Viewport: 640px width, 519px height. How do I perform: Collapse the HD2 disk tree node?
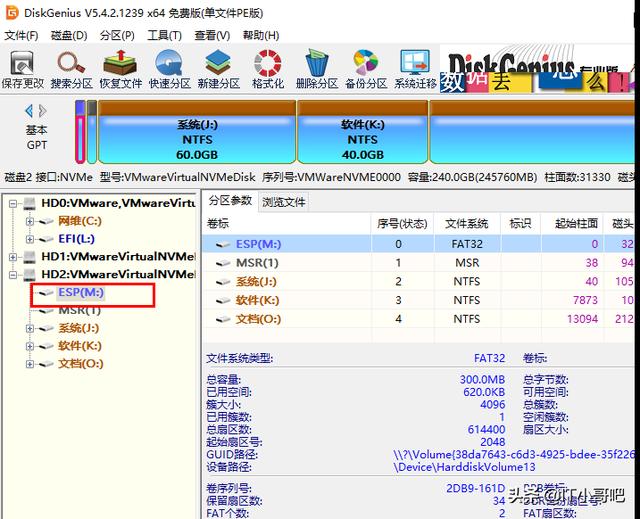pos(14,274)
